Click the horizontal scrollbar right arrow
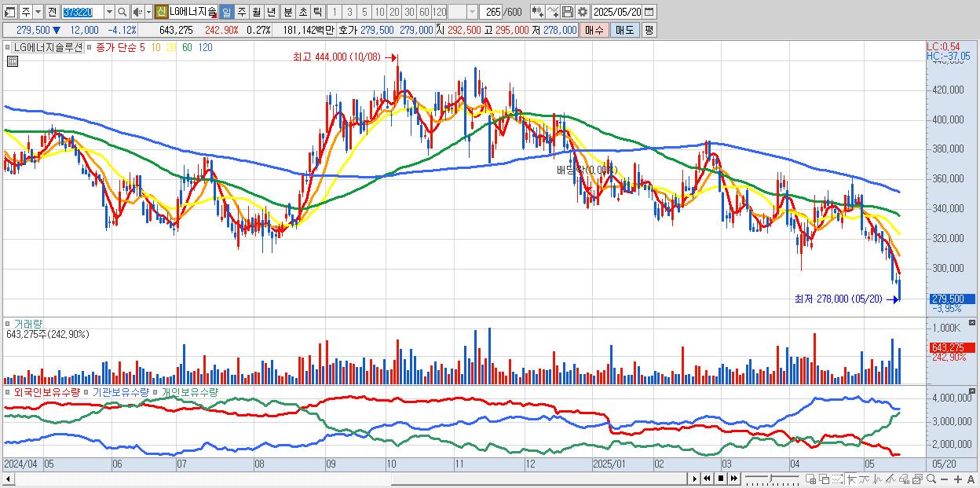 pyautogui.click(x=694, y=479)
